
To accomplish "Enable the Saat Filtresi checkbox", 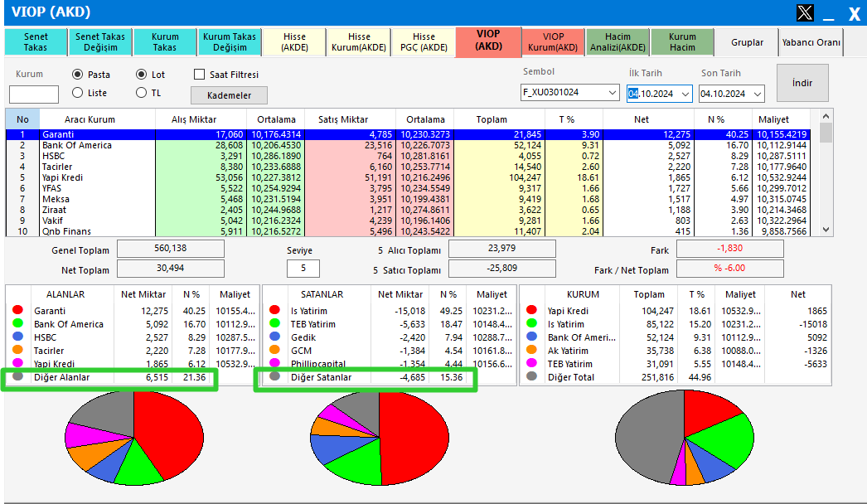I will pyautogui.click(x=200, y=74).
